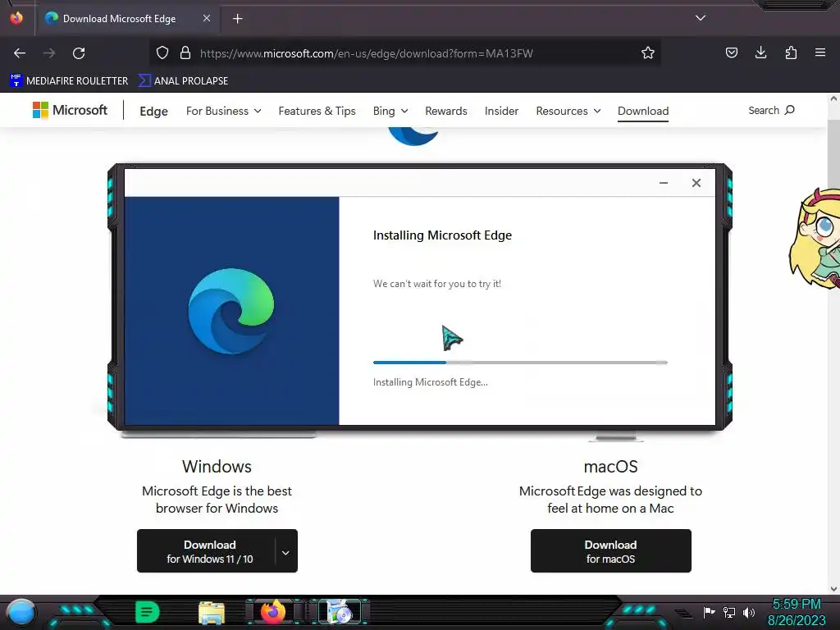Viewport: 840px width, 630px height.
Task: Click the Windows heading text
Action: 217,467
